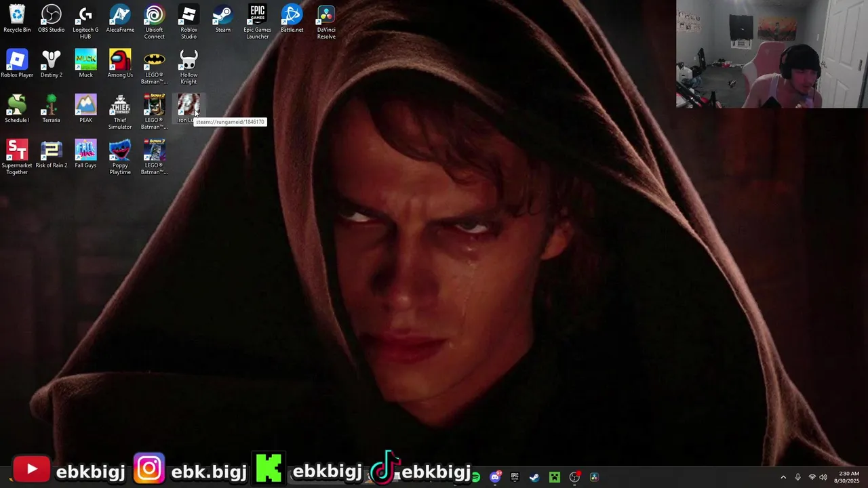
Task: Select the AlecaFrame desktop shortcut
Action: [120, 19]
